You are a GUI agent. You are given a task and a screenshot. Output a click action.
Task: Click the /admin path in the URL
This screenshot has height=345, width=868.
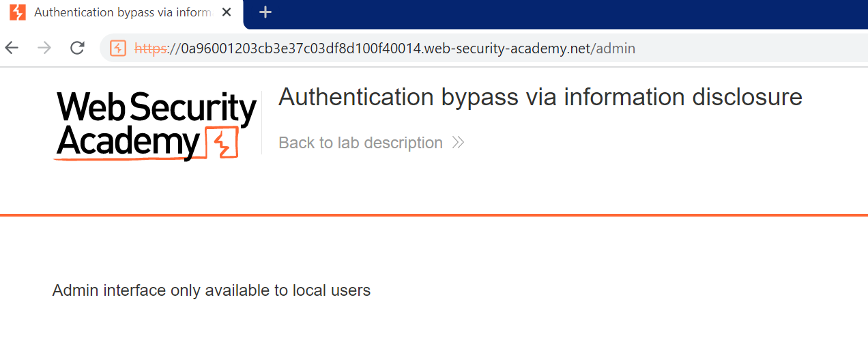tap(616, 49)
